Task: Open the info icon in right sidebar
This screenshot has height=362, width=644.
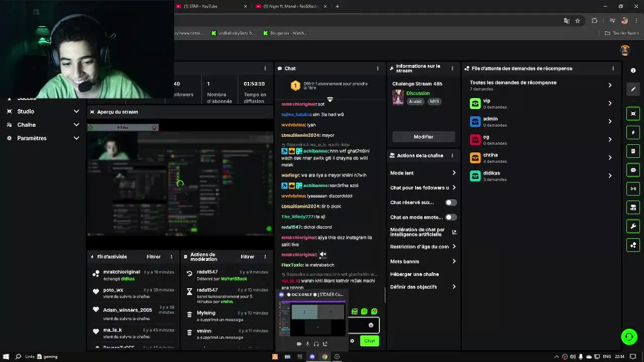Action: click(x=633, y=70)
